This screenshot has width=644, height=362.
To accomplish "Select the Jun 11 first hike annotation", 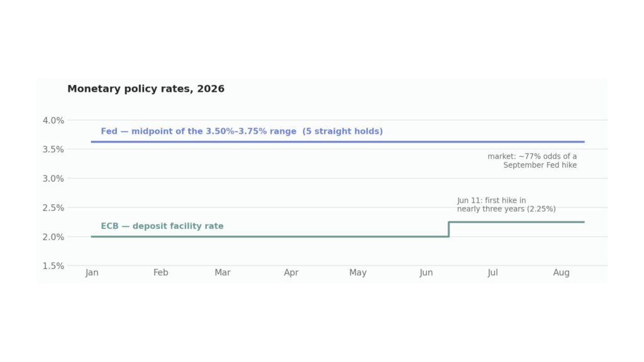I will pyautogui.click(x=506, y=205).
